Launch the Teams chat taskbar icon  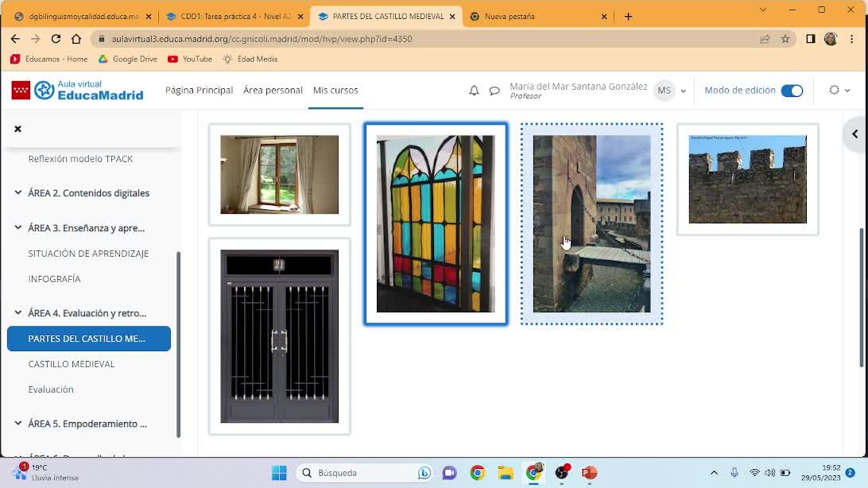click(450, 473)
